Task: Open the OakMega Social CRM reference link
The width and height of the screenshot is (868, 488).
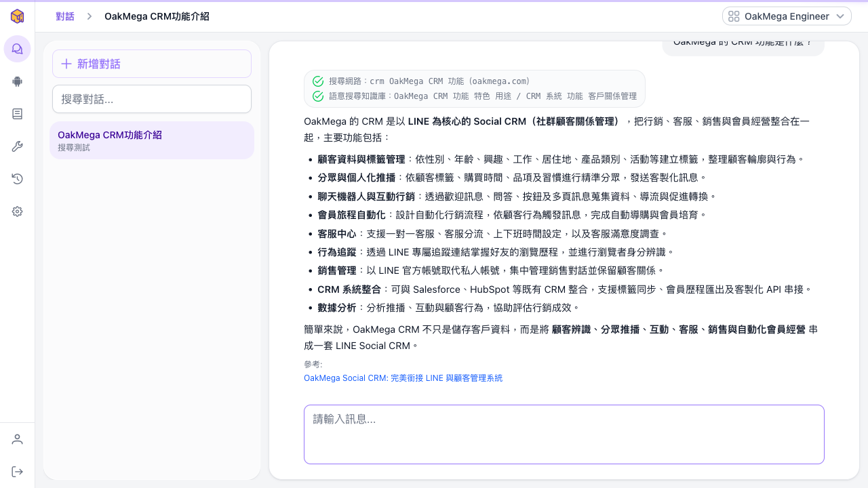Action: click(x=403, y=378)
